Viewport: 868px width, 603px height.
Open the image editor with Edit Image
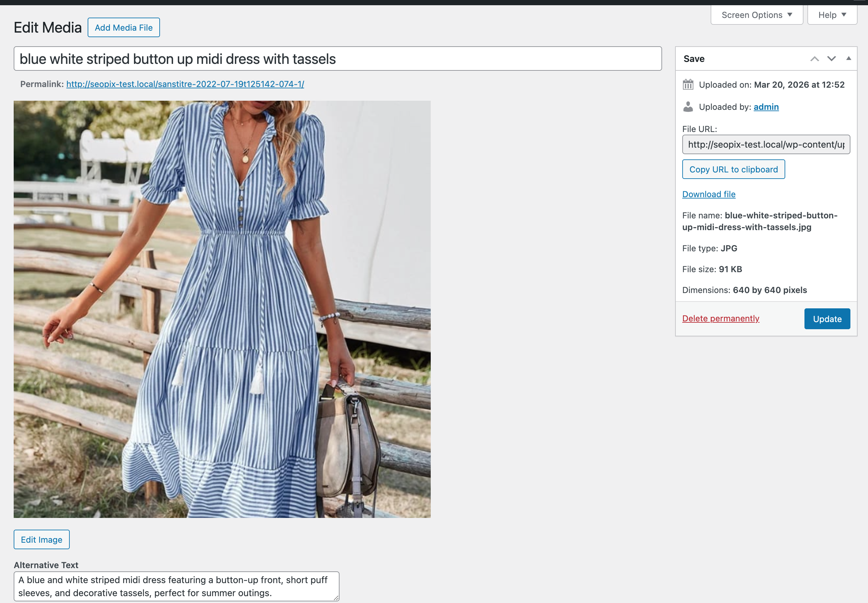tap(42, 539)
